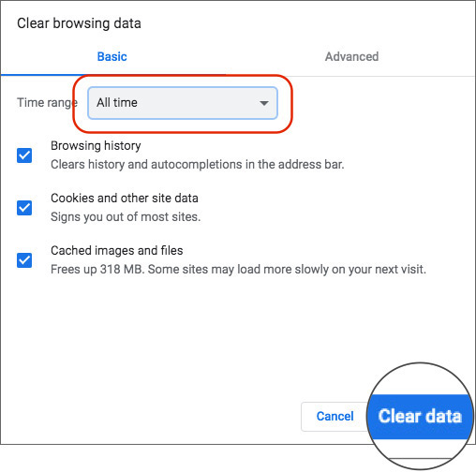Click the Frees up 318 MB description
The image size is (476, 472).
pos(238,269)
